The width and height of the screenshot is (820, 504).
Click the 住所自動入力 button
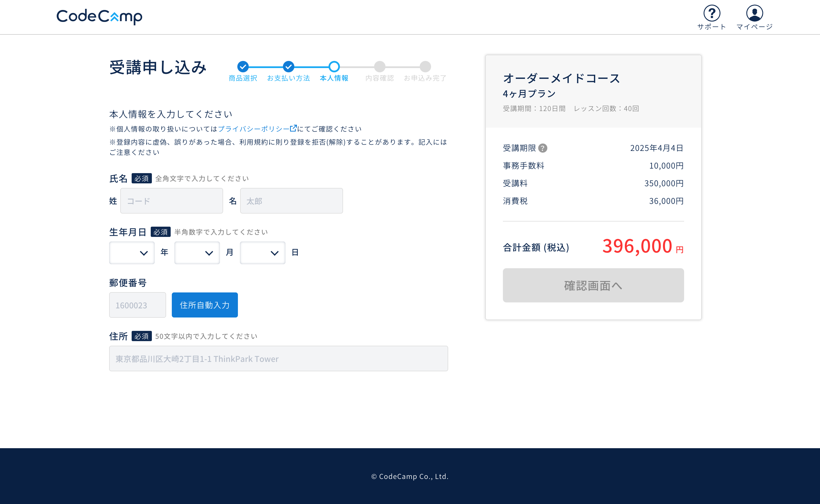point(204,305)
